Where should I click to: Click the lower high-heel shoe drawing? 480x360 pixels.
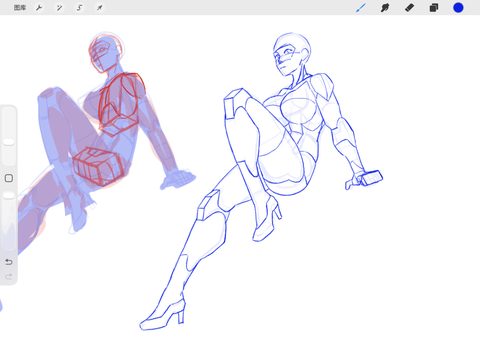[163, 315]
